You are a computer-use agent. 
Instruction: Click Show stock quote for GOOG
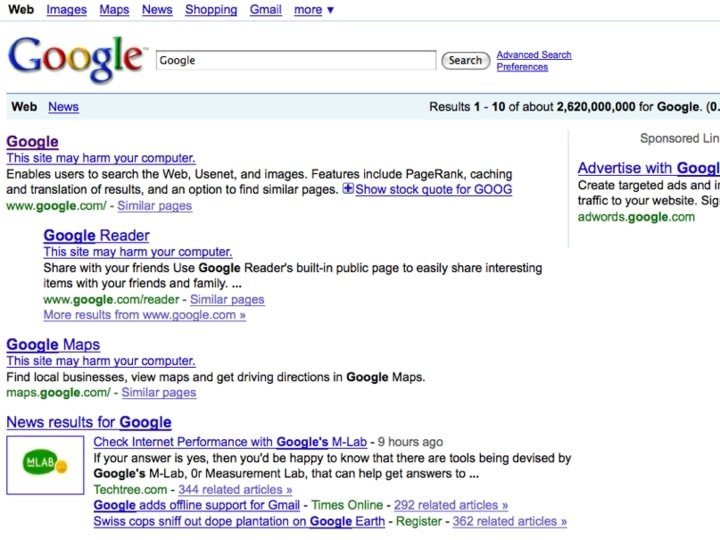(x=433, y=189)
